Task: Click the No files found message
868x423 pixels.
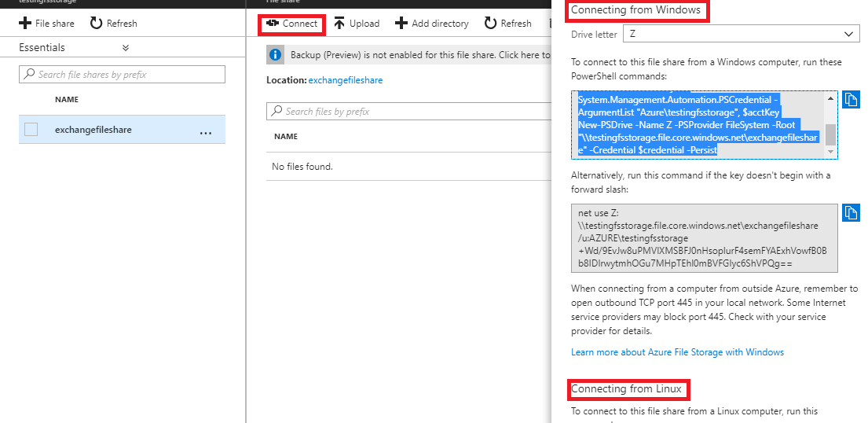Action: 302,167
